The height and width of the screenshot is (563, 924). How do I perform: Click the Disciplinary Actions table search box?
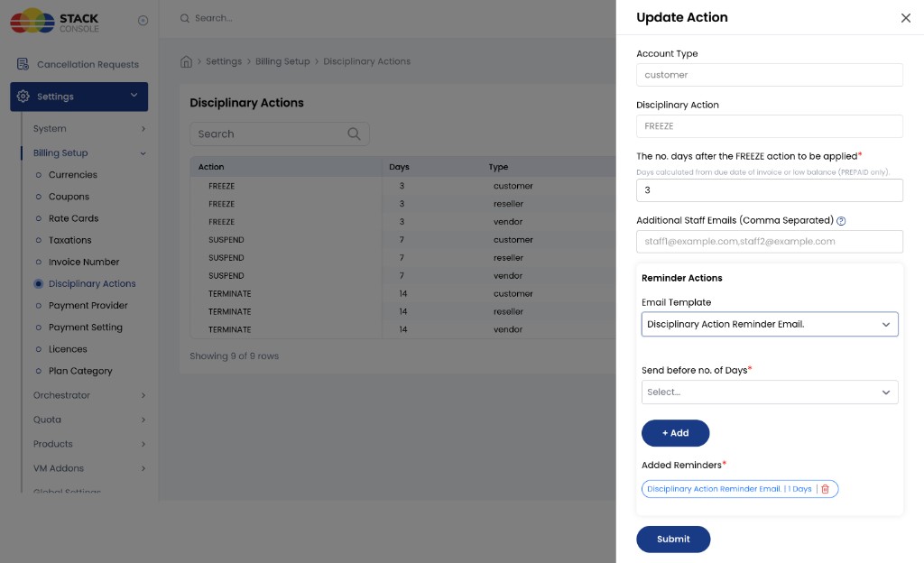point(280,134)
